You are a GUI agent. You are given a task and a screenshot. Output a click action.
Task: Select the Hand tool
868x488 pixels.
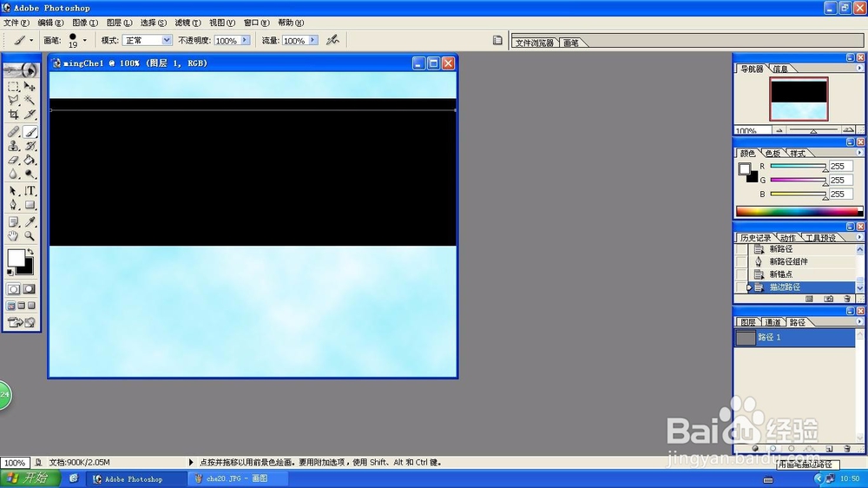coord(13,236)
